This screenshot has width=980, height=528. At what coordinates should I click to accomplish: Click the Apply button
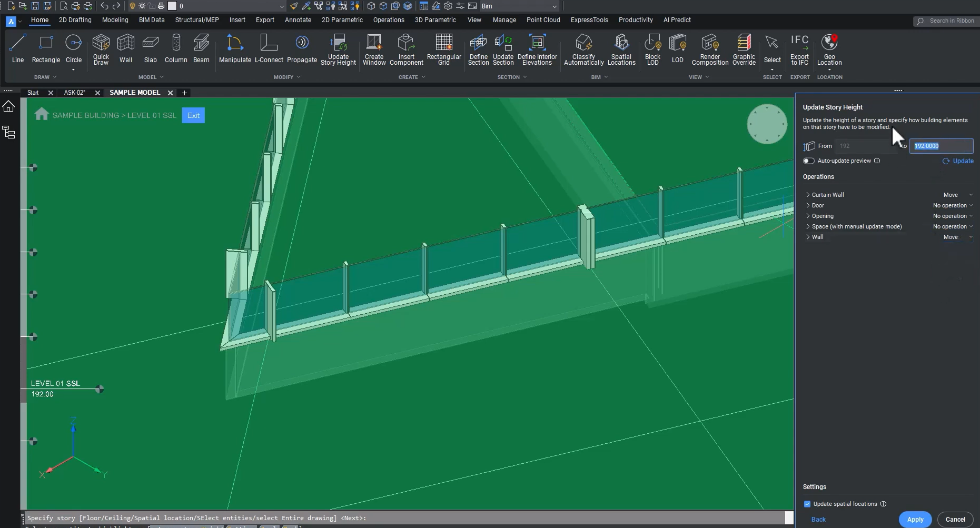(x=915, y=519)
